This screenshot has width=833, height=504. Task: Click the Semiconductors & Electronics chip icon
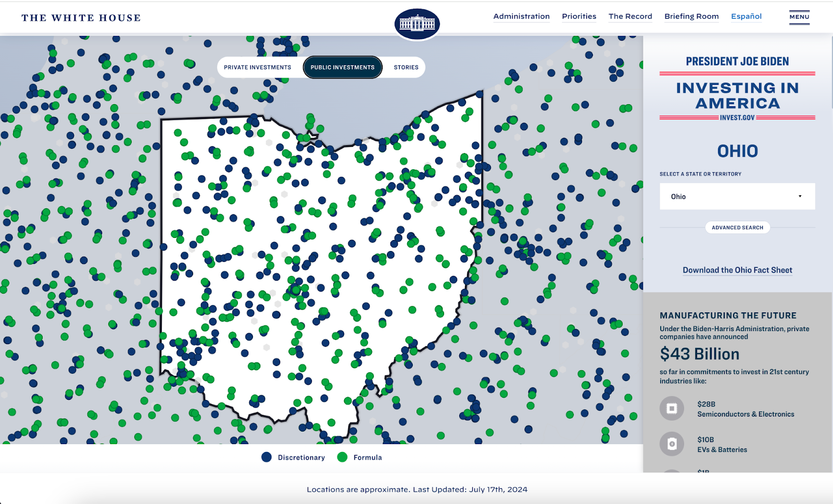(x=672, y=409)
